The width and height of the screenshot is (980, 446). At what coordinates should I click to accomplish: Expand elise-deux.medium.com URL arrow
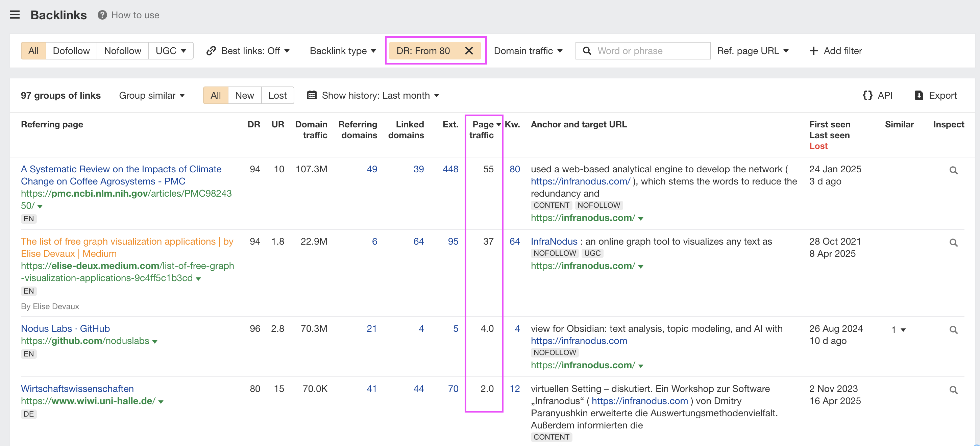[198, 279]
